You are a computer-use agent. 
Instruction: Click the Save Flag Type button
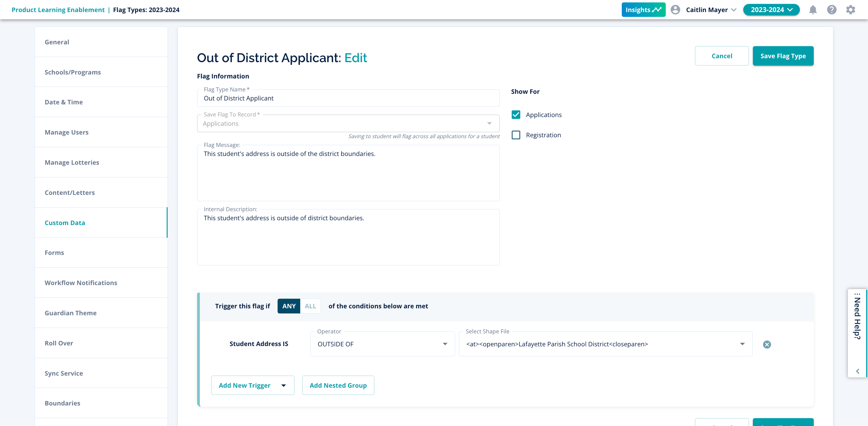[783, 56]
